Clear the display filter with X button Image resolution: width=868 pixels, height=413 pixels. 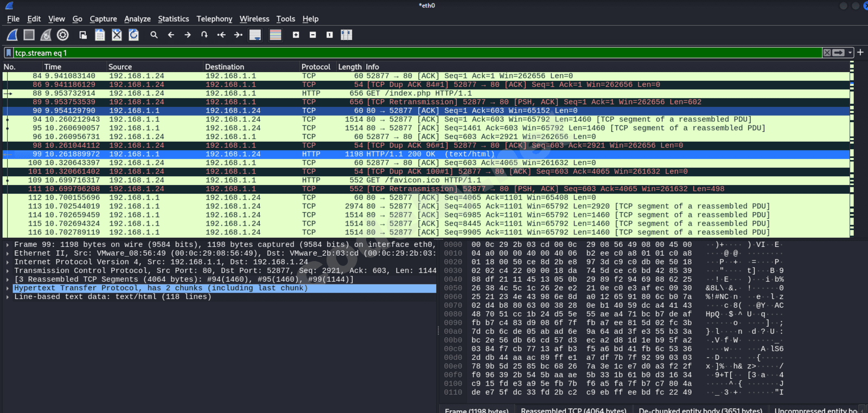coord(827,53)
